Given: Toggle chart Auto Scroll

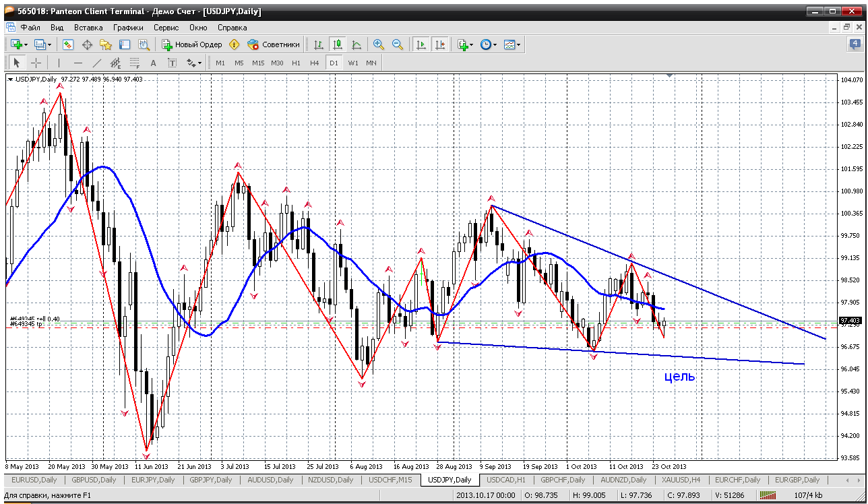Looking at the screenshot, I should coord(421,44).
